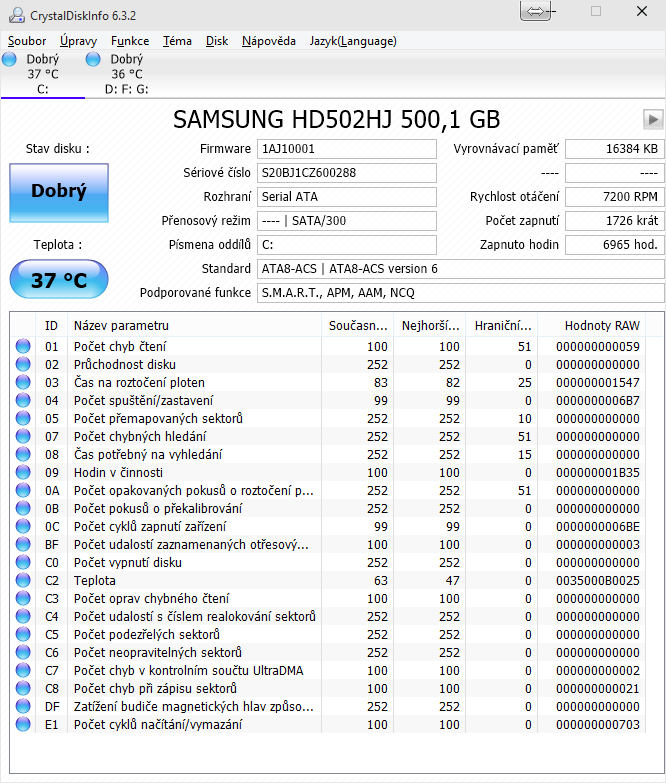Click the status orb for the C: disk
Screen dimensions: 666x783
(10, 60)
